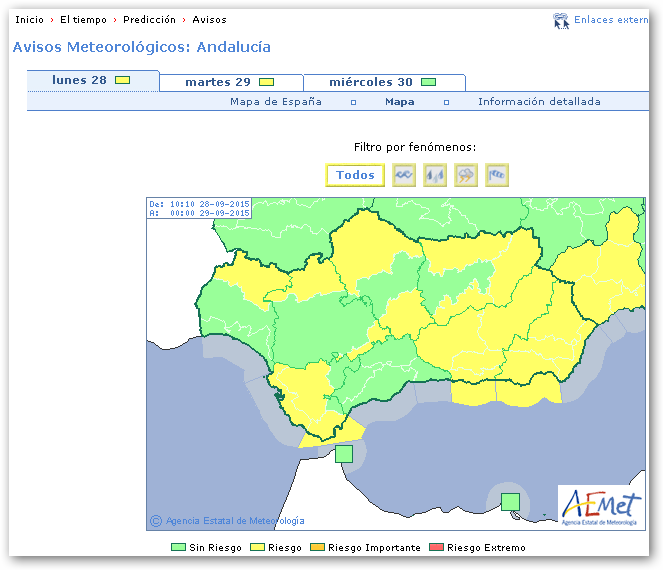Select the Mapa view option
The image size is (663, 570).
[400, 102]
